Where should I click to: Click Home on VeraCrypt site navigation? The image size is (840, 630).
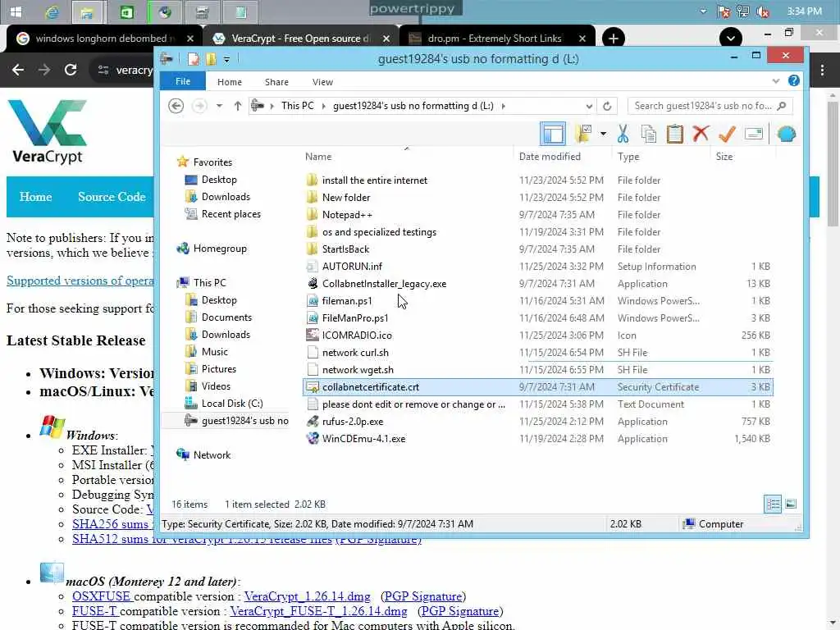click(x=35, y=197)
